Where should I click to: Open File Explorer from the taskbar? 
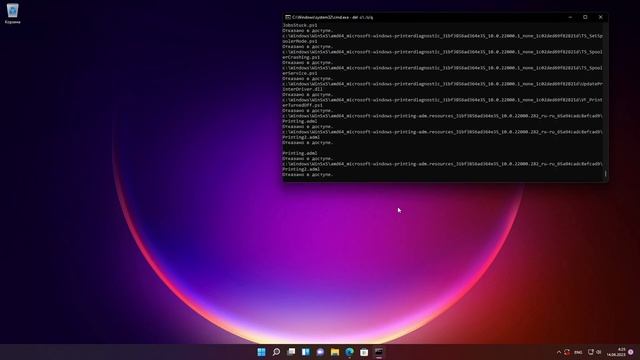click(335, 352)
